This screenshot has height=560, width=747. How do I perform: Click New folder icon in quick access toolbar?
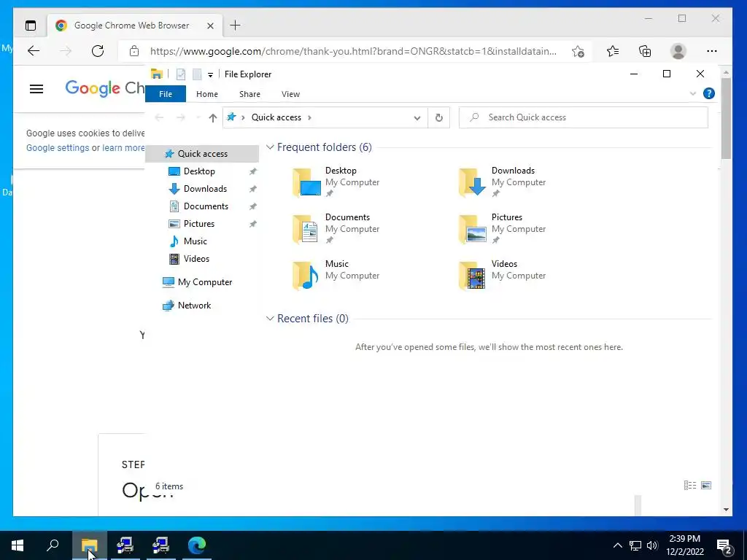pyautogui.click(x=197, y=74)
